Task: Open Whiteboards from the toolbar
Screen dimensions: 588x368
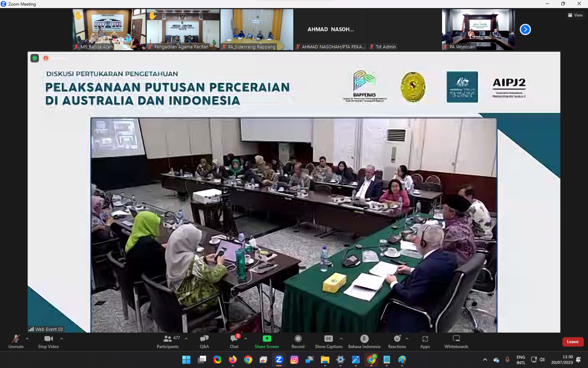Action: (x=456, y=341)
